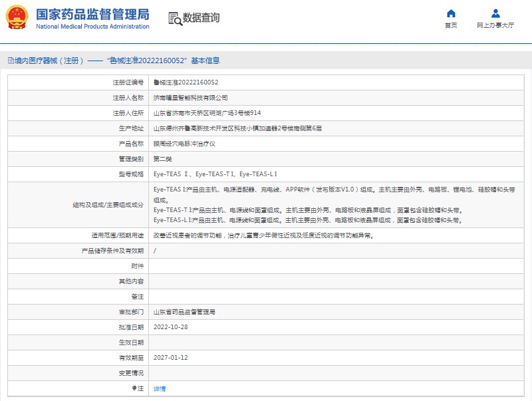Go to 首页 via the house icon
This screenshot has height=401, width=532.
[451, 13]
